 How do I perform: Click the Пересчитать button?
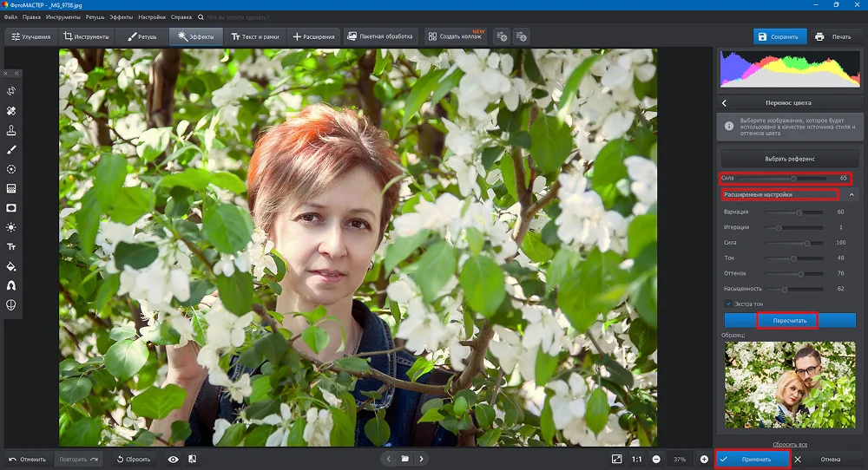790,321
